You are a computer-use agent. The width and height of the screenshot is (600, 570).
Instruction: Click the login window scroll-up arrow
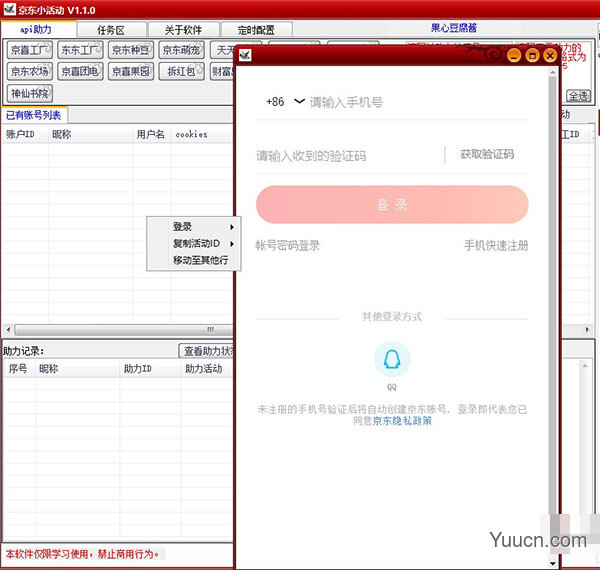(552, 72)
